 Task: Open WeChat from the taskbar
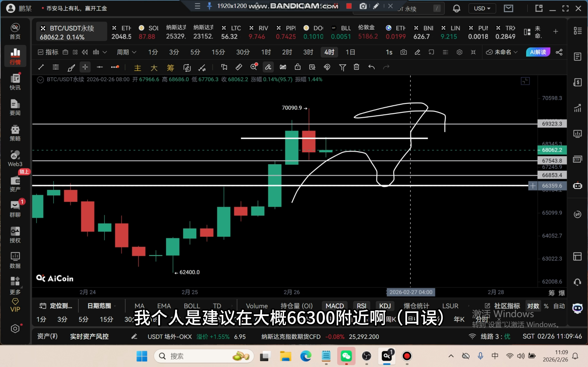[346, 356]
